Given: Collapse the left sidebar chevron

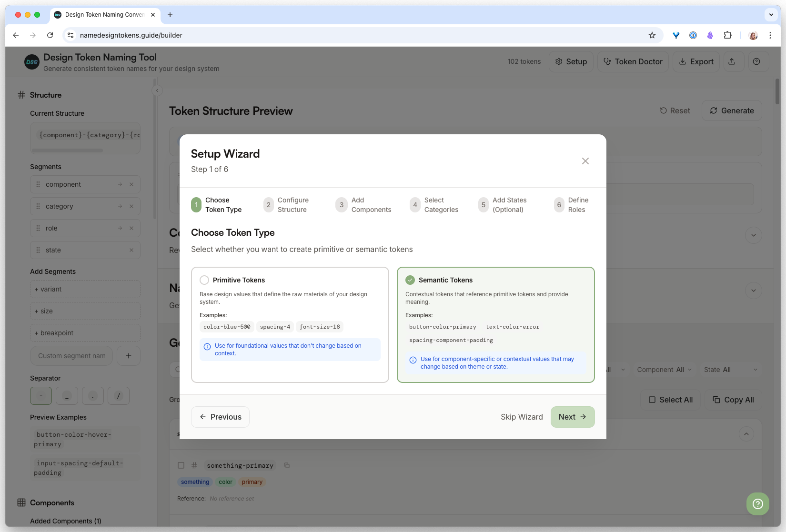Looking at the screenshot, I should click(x=157, y=90).
